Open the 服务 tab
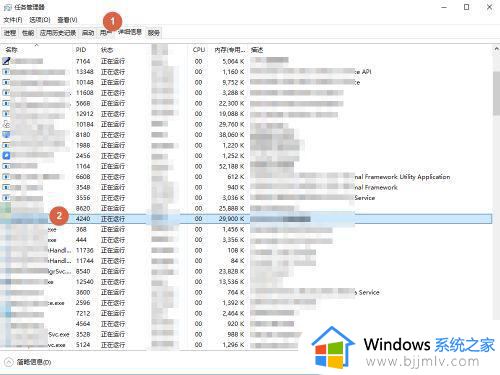Screen dimensions: 500x375 coord(154,33)
